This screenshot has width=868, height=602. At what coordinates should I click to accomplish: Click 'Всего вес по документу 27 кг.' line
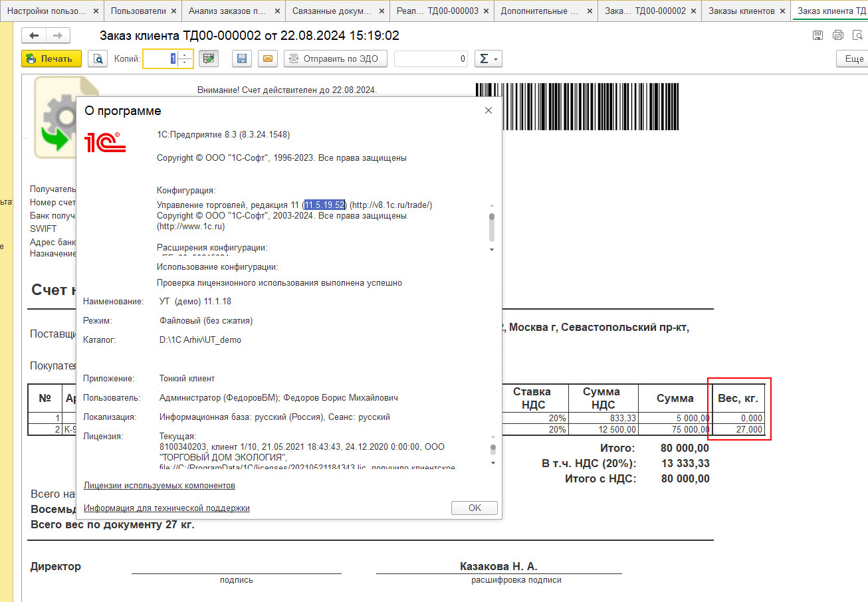pyautogui.click(x=113, y=525)
